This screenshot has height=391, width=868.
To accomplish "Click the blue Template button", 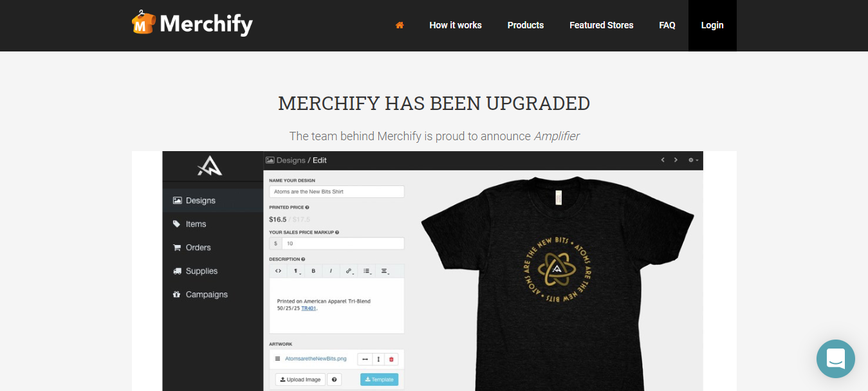I will coord(379,379).
